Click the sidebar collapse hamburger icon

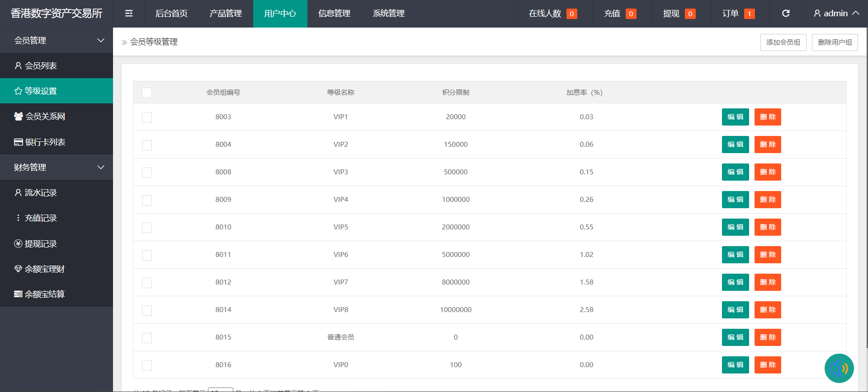[129, 14]
